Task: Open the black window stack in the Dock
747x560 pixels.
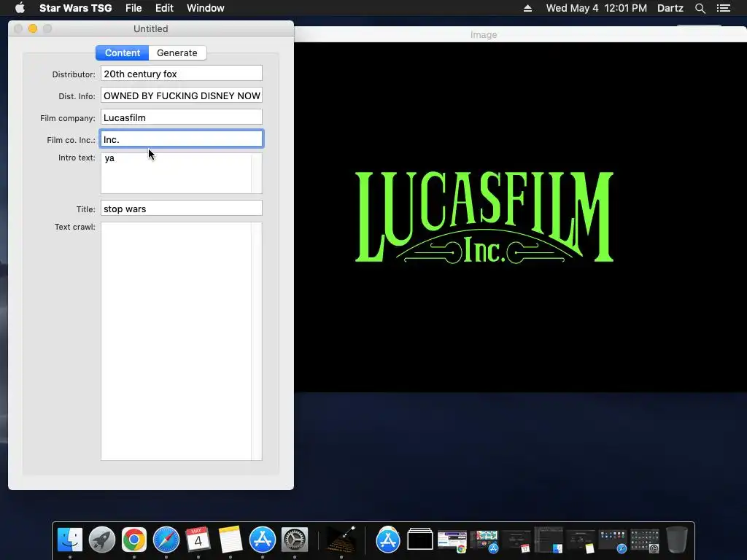Action: pos(420,540)
